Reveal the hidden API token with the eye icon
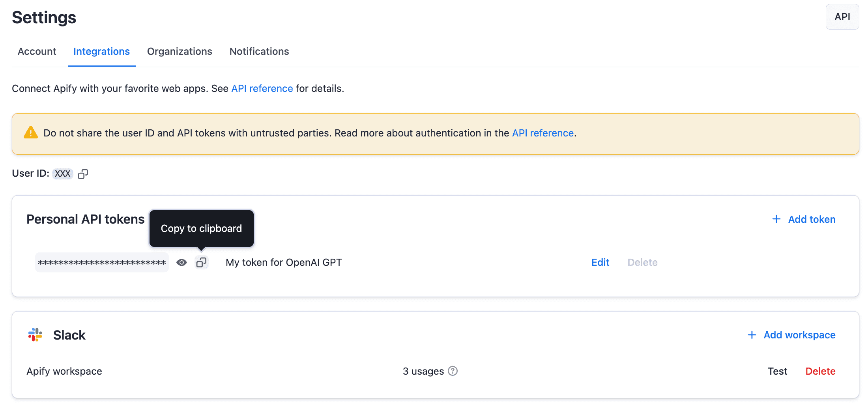The width and height of the screenshot is (868, 407). pyautogui.click(x=181, y=262)
